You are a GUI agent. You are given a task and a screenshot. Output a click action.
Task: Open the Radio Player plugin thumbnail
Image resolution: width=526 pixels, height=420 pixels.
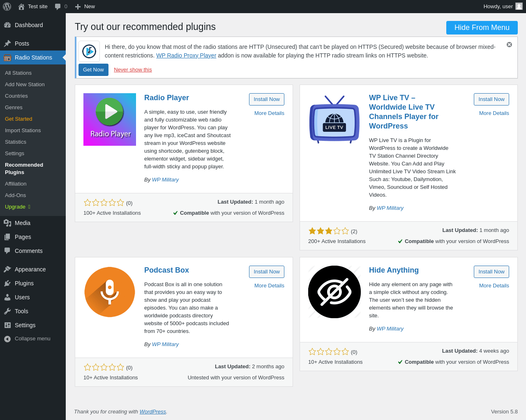point(110,119)
